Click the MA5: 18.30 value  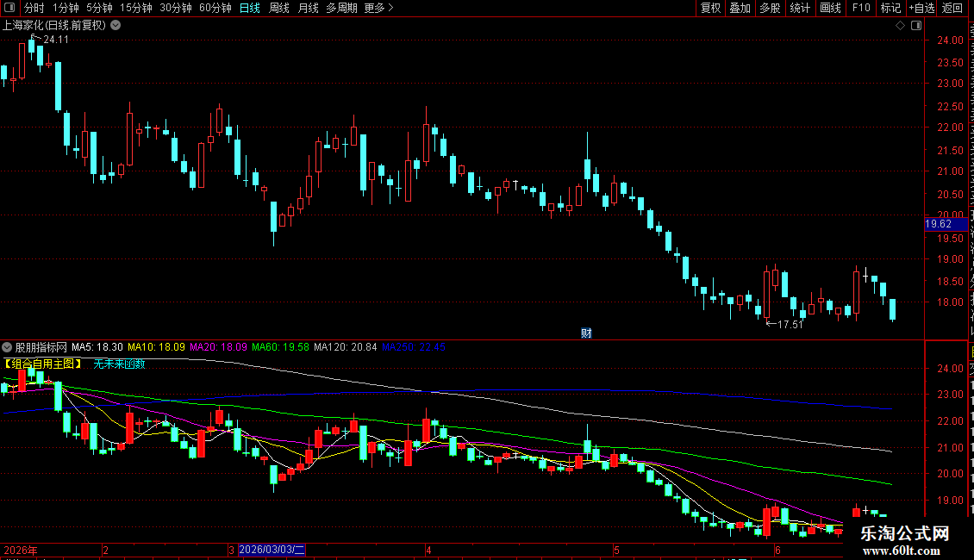(x=97, y=347)
